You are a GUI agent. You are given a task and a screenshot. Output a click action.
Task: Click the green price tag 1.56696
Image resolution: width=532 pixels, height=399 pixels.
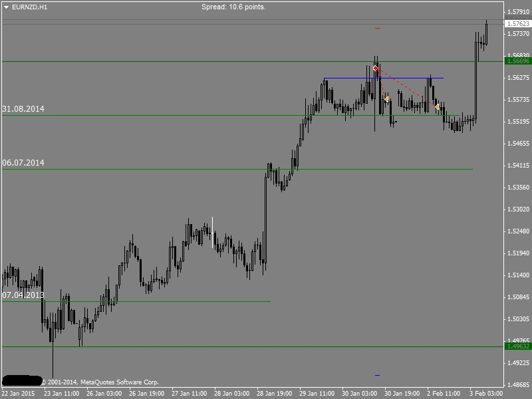click(518, 61)
